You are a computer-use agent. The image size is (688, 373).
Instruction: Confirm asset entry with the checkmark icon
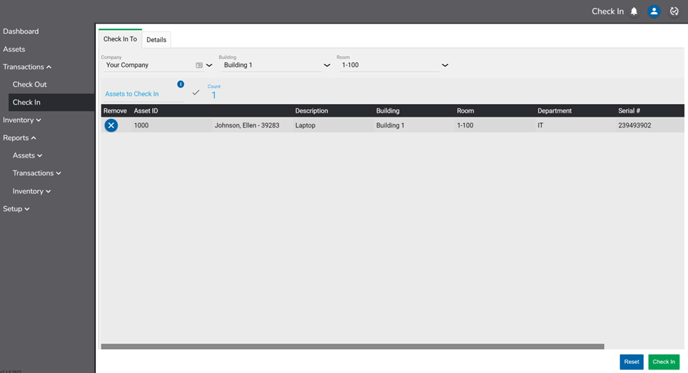196,93
